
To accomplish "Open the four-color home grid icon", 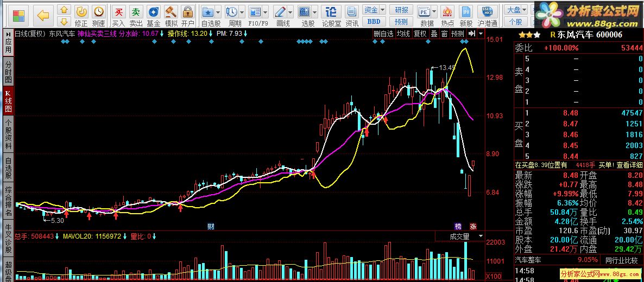I will tap(18, 16).
